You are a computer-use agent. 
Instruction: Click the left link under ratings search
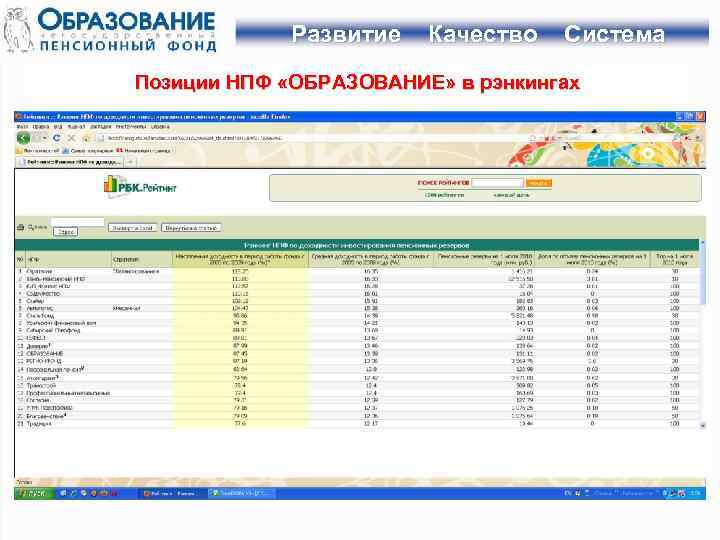point(444,195)
